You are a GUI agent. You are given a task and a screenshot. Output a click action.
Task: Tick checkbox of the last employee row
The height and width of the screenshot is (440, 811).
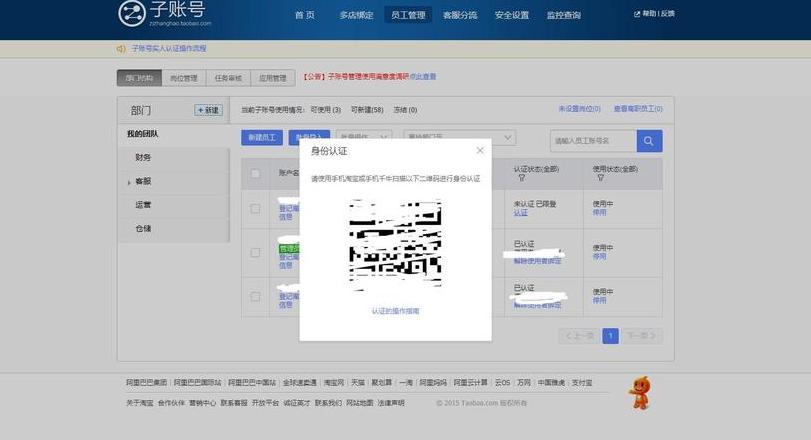coord(255,296)
